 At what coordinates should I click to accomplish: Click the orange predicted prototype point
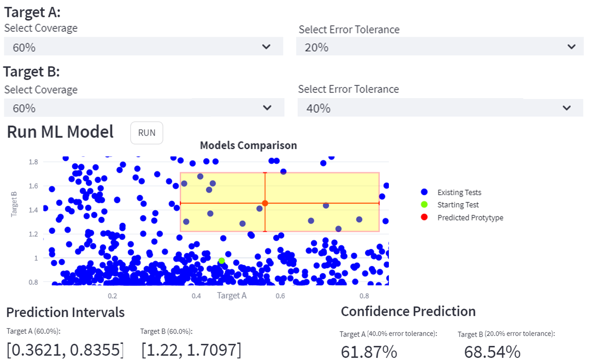265,203
